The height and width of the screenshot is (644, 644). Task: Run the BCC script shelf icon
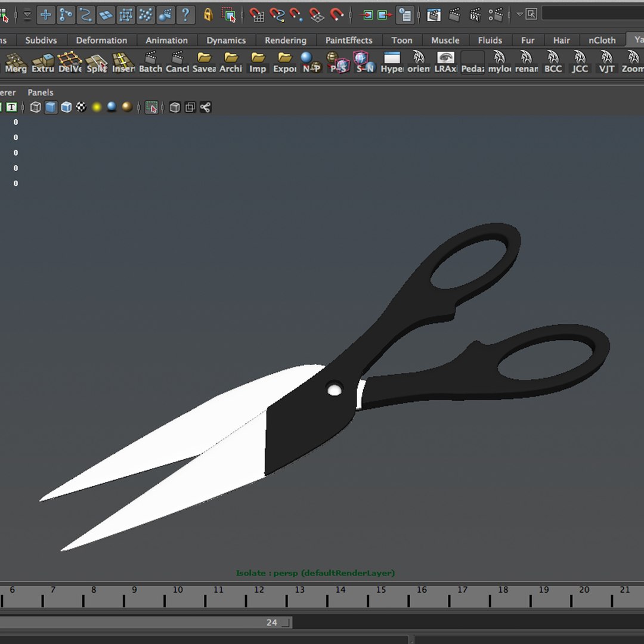point(553,63)
